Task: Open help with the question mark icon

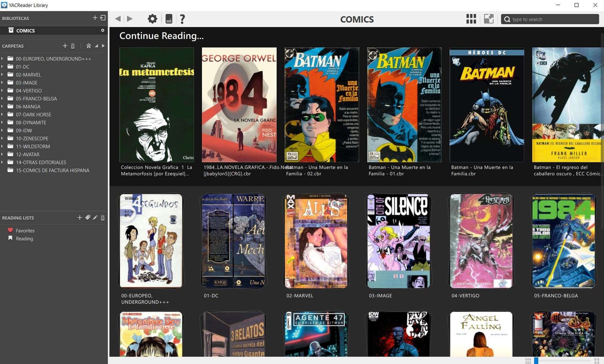Action: point(182,19)
